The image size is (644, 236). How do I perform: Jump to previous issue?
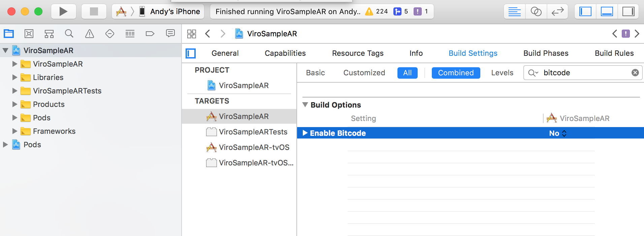tap(615, 34)
